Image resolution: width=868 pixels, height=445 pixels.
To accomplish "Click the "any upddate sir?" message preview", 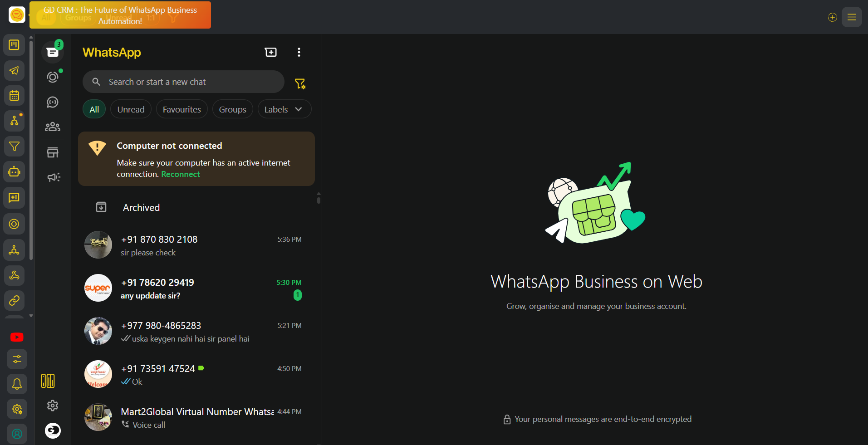I will click(x=150, y=296).
